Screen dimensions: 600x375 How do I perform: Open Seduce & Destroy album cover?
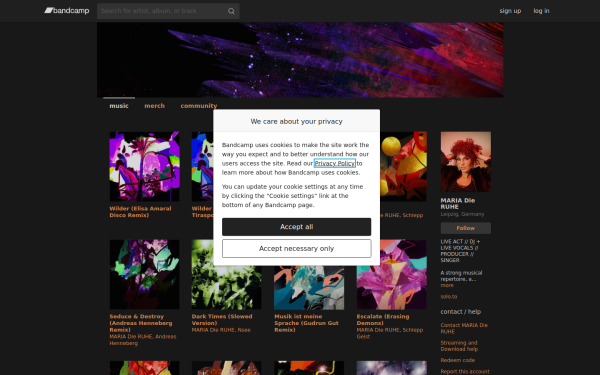coord(144,274)
